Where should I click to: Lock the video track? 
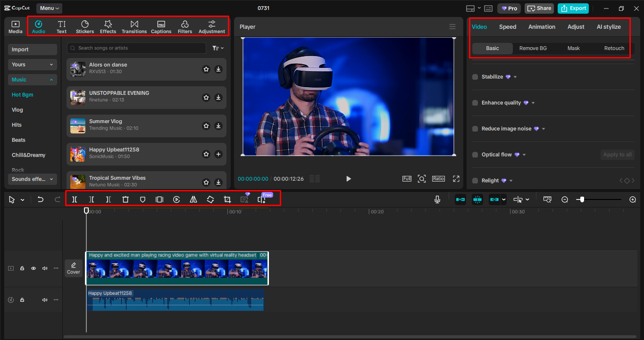(x=22, y=268)
